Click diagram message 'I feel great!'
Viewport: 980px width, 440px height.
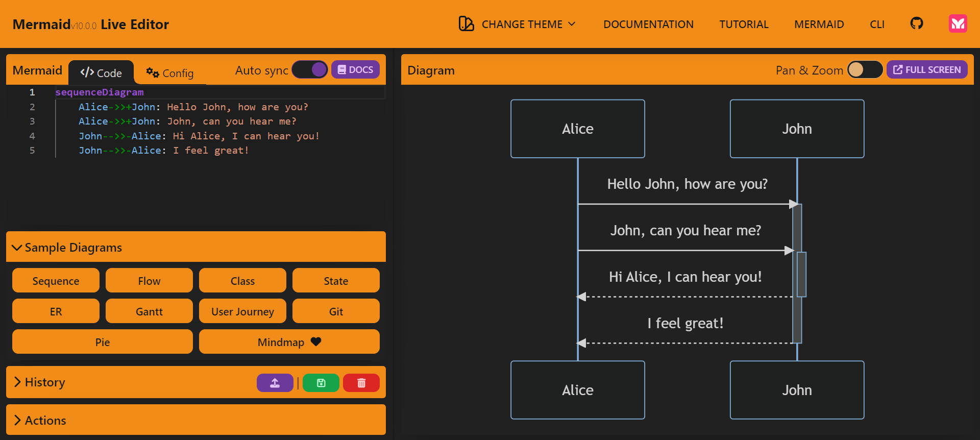point(685,323)
